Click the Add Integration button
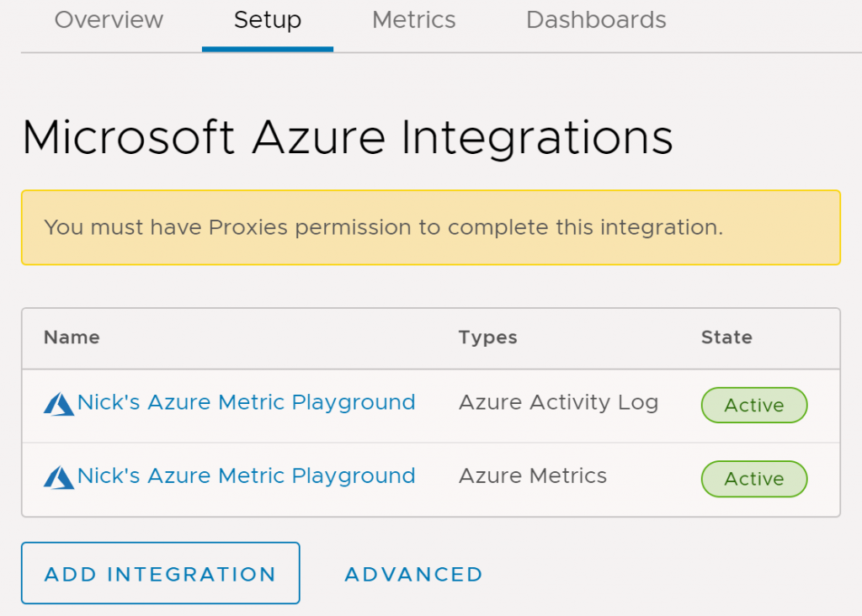Screen dimensions: 862x616 [x=161, y=573]
